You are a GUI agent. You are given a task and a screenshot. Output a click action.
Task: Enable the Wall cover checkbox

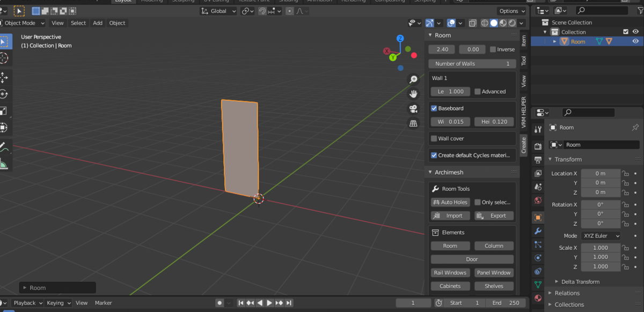pos(434,138)
